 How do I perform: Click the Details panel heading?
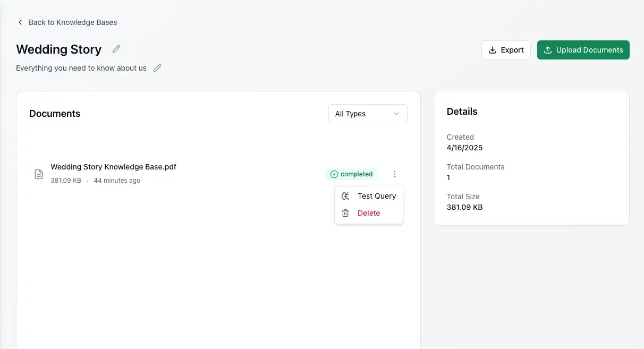point(462,111)
